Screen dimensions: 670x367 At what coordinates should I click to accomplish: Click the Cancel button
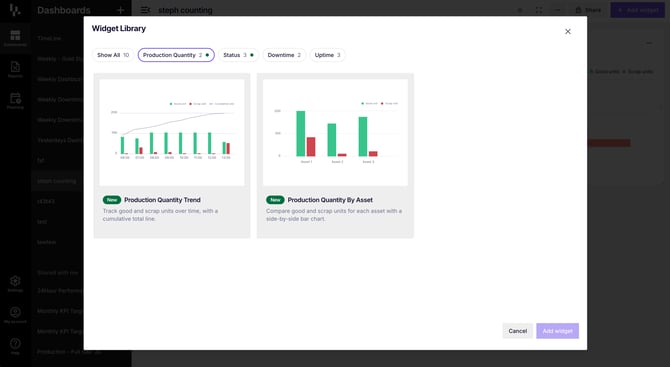(x=517, y=331)
